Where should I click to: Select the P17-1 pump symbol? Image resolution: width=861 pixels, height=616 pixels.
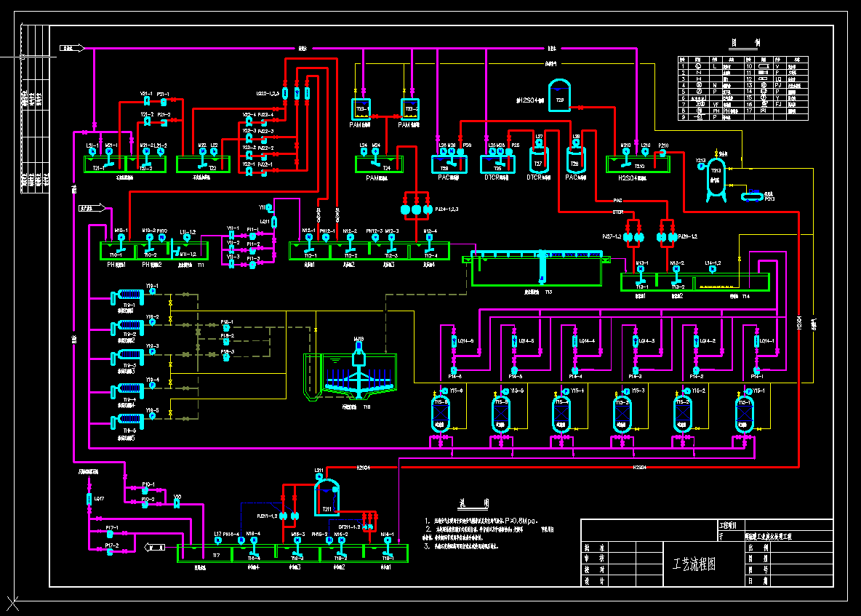(111, 534)
